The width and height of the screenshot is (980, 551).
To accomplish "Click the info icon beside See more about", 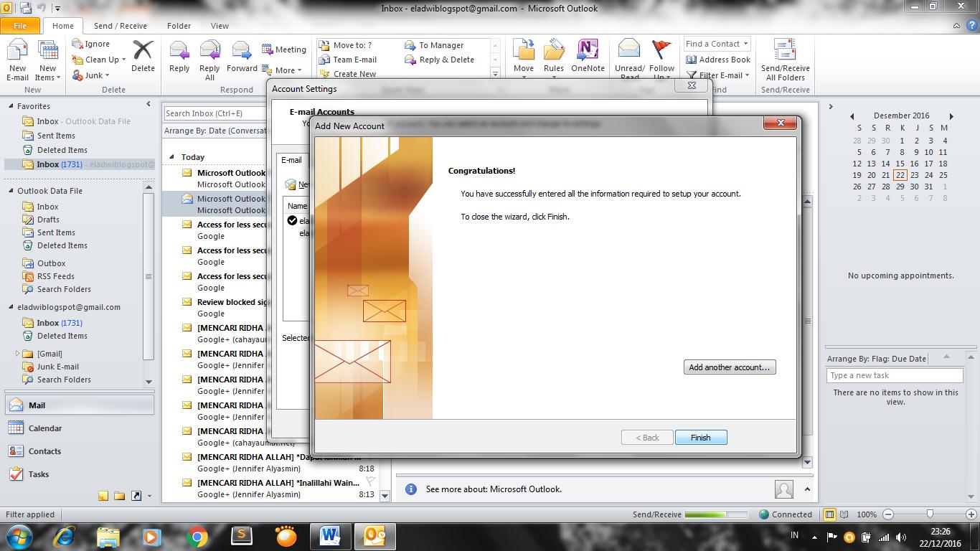I will 411,489.
